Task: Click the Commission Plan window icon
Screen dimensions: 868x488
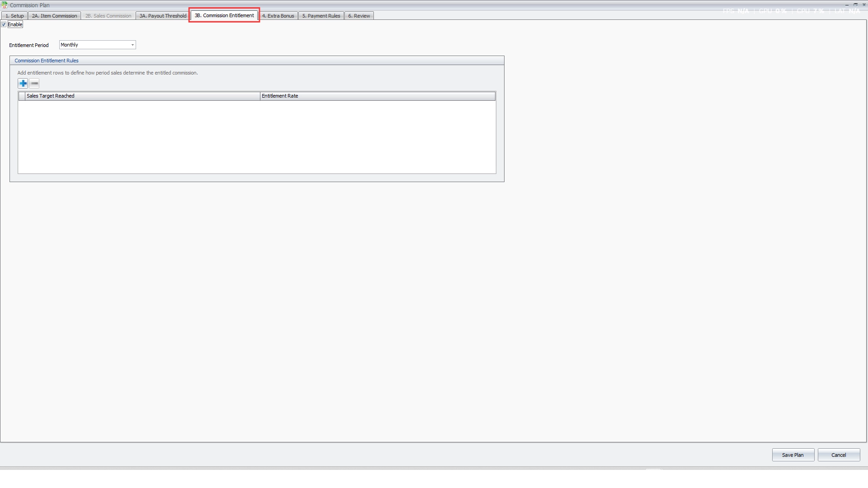Action: 5,5
